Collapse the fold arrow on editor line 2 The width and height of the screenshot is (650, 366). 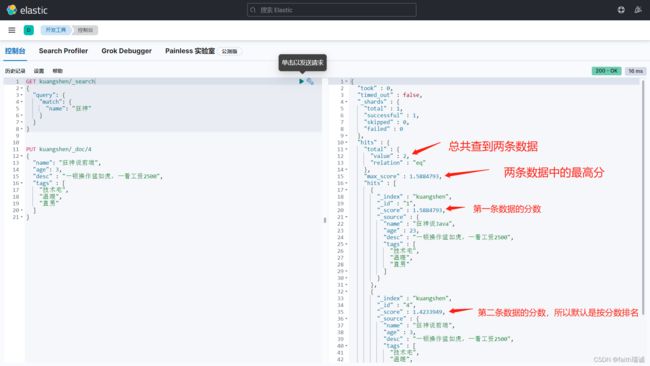point(22,88)
